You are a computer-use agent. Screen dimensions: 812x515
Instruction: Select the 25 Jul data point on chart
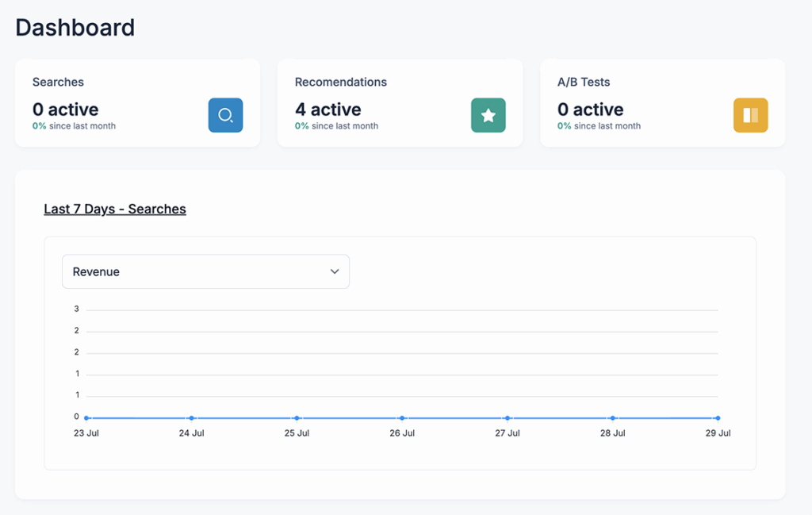[x=297, y=417]
